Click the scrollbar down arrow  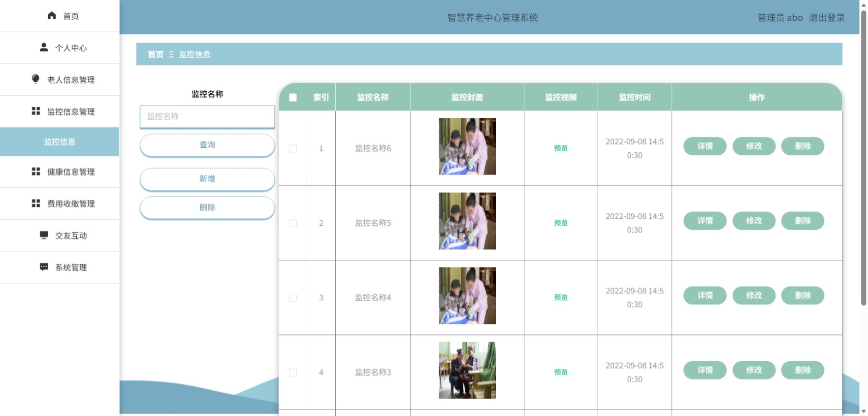coord(864,411)
